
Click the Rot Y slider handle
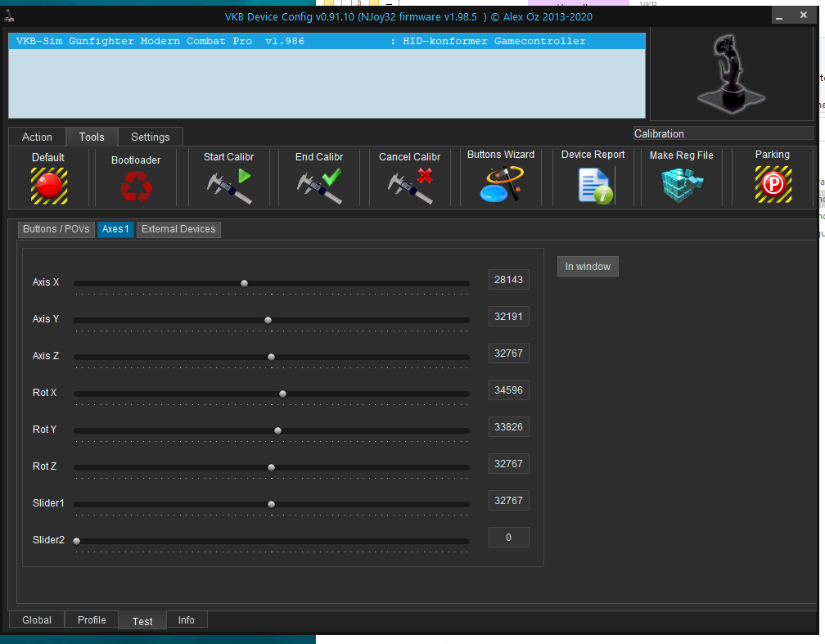277,430
